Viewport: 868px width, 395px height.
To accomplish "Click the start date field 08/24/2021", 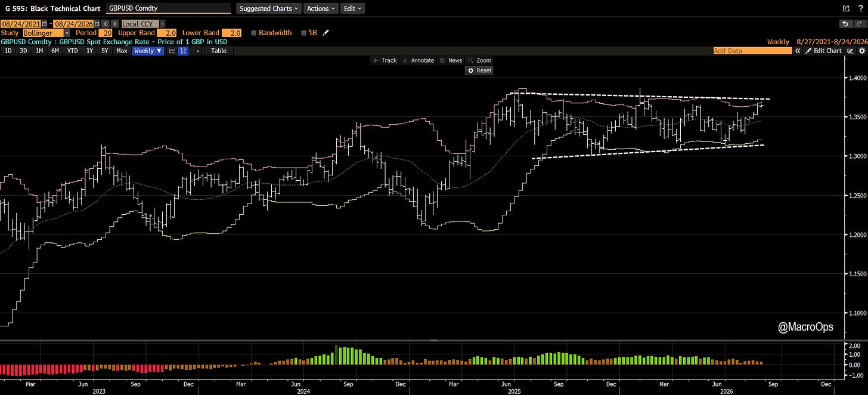I will (x=20, y=24).
